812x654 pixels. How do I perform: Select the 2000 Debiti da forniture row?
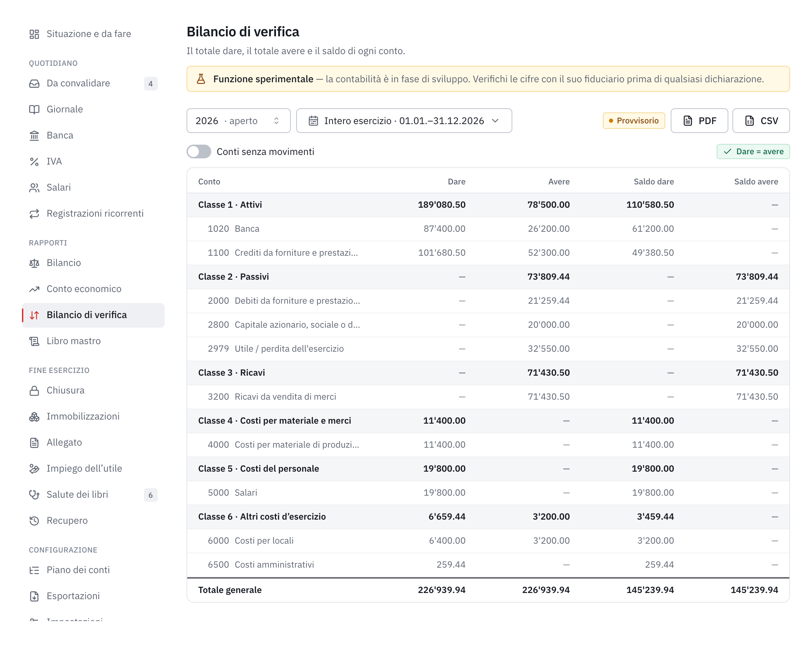tap(488, 301)
